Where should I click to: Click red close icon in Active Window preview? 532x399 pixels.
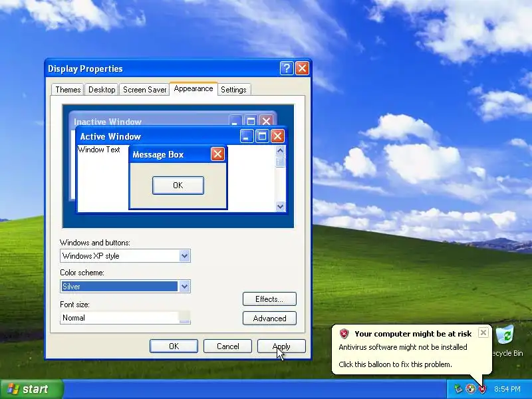[277, 136]
